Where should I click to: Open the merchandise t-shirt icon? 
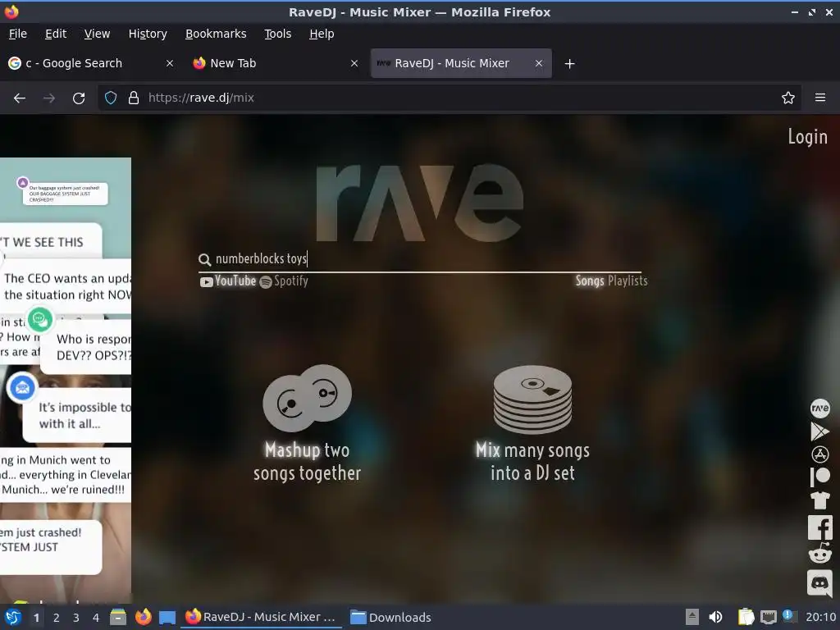(819, 500)
